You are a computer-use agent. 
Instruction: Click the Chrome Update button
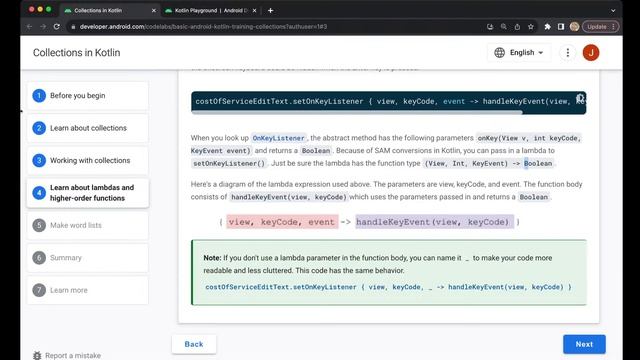point(600,27)
